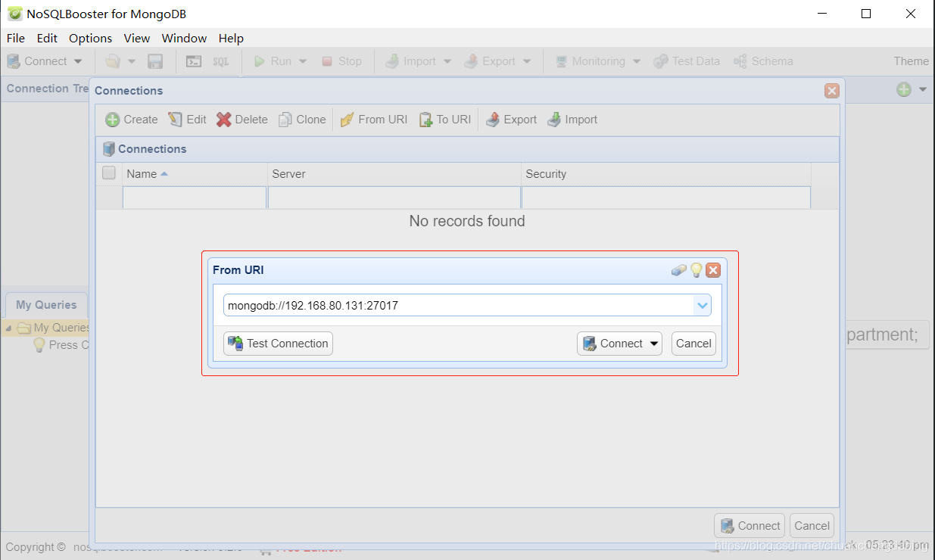Create a new connection

132,120
